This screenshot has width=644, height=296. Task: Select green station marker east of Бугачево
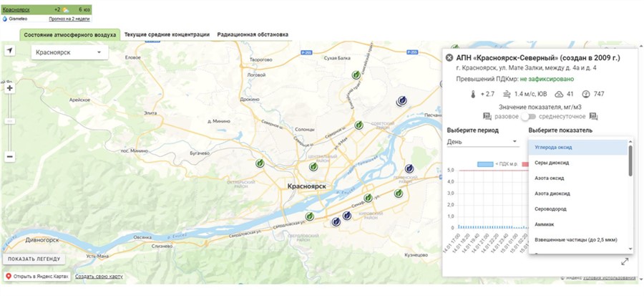click(x=260, y=163)
